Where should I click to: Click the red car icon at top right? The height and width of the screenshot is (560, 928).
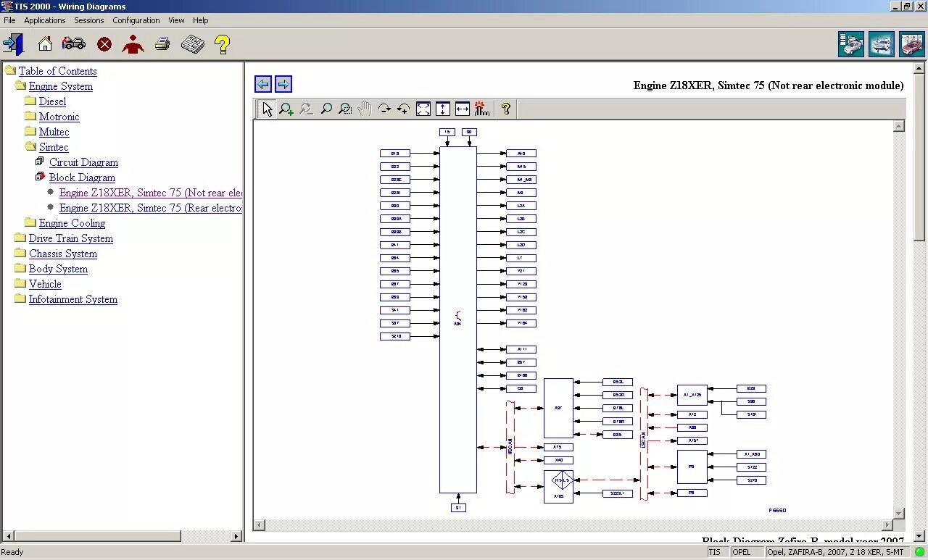(x=912, y=44)
